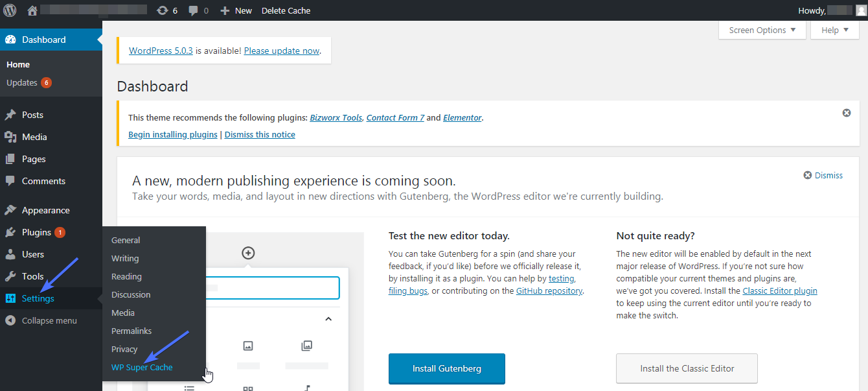The image size is (868, 391).
Task: Dismiss the Gutenberg welcome panel
Action: (x=823, y=175)
